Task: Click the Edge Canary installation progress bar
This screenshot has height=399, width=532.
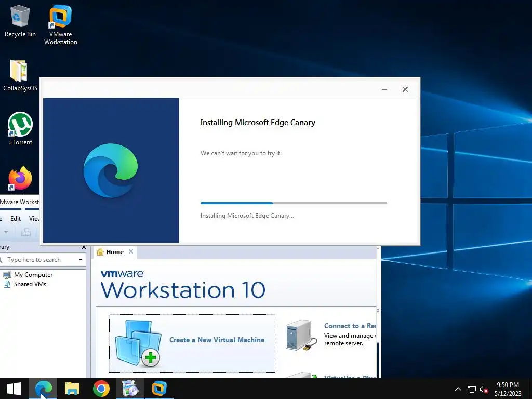Action: click(x=294, y=203)
